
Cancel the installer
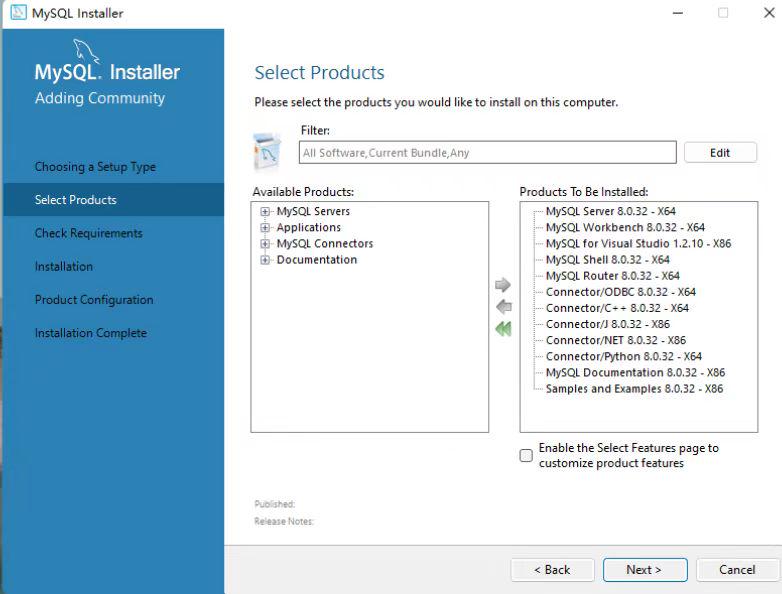(737, 570)
